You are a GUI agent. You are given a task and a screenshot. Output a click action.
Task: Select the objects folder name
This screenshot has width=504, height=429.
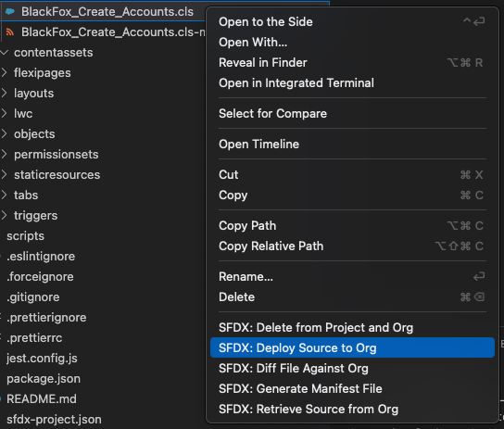point(34,134)
